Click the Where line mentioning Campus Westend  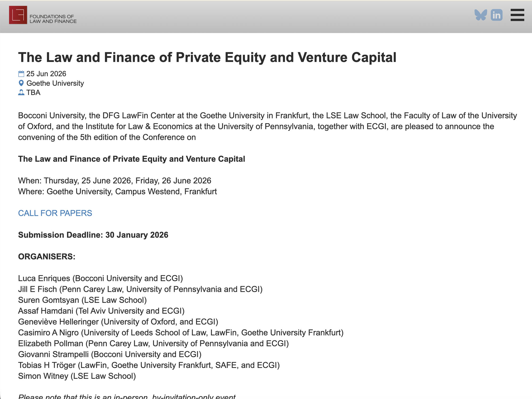coord(117,191)
